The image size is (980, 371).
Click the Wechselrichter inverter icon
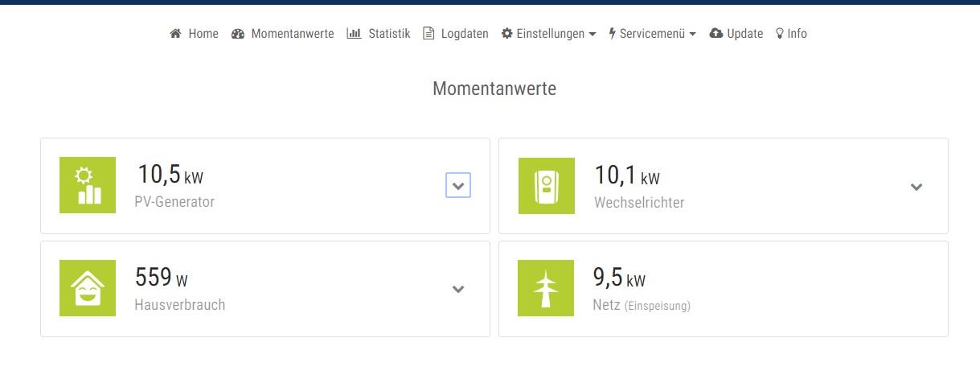(x=546, y=185)
